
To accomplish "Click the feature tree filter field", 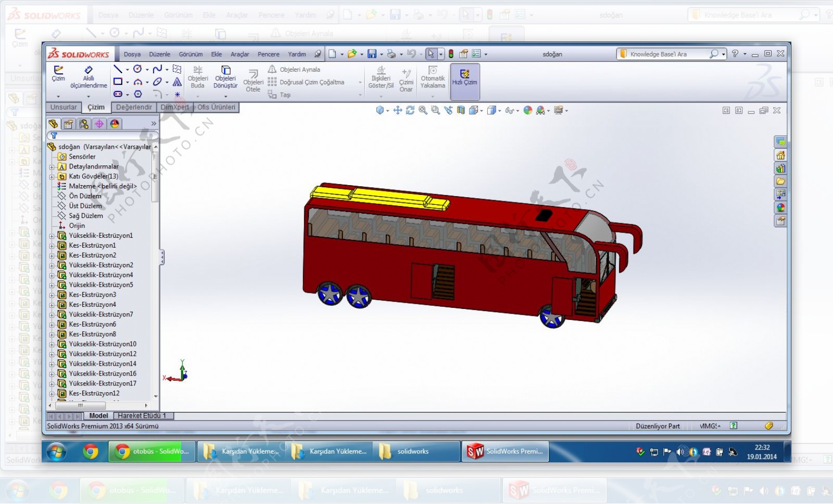I will (102, 135).
